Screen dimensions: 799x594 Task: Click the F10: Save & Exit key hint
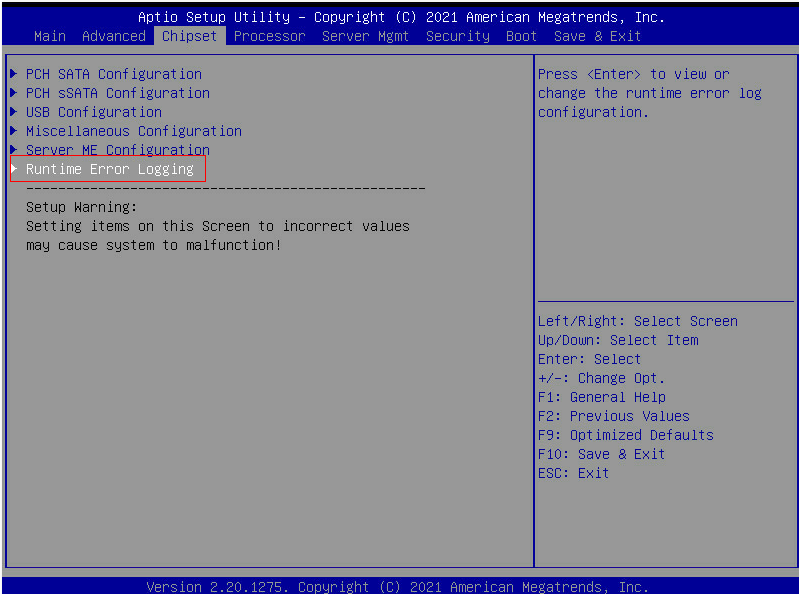pyautogui.click(x=601, y=454)
